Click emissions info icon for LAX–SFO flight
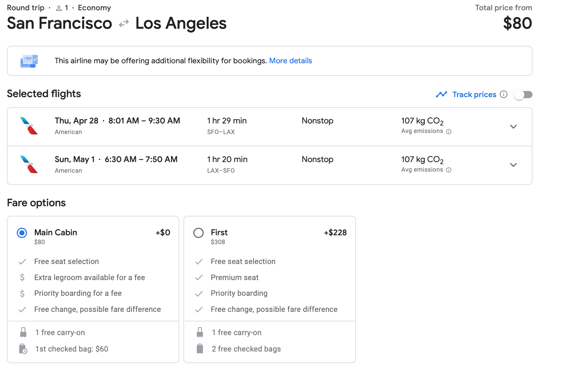This screenshot has width=588, height=370. point(449,170)
